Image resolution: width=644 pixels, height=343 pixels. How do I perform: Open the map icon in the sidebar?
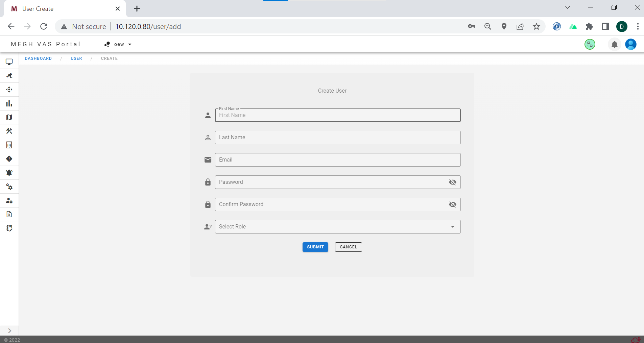9,117
